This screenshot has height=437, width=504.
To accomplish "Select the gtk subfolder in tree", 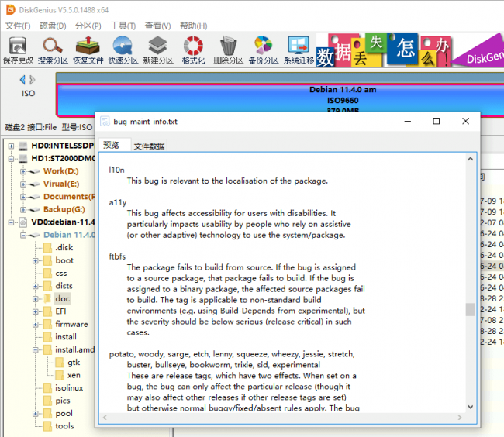I will (x=74, y=363).
